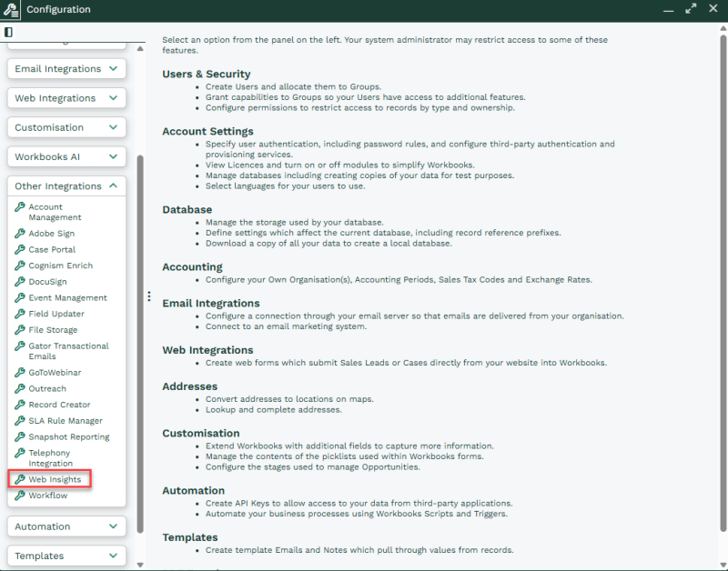
Task: Toggle the left sidebar panel icon
Action: tap(8, 32)
